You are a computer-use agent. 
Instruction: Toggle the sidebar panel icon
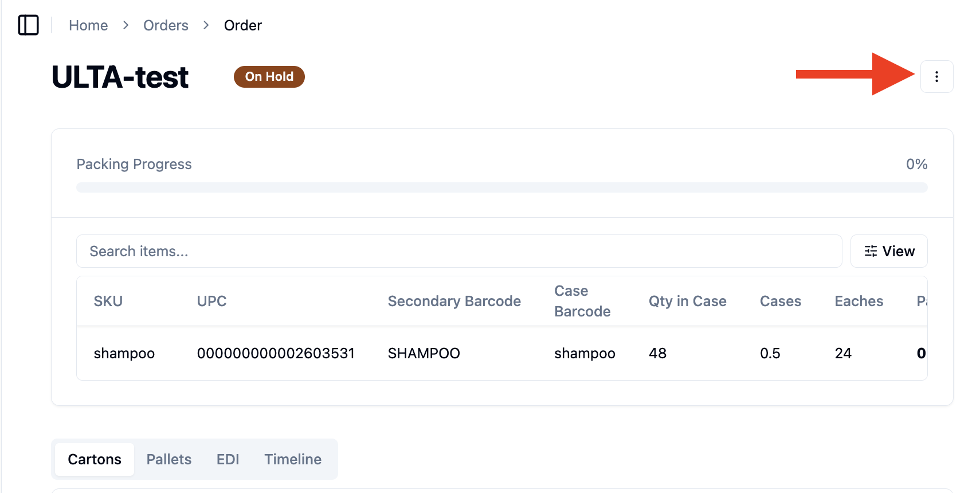tap(28, 25)
